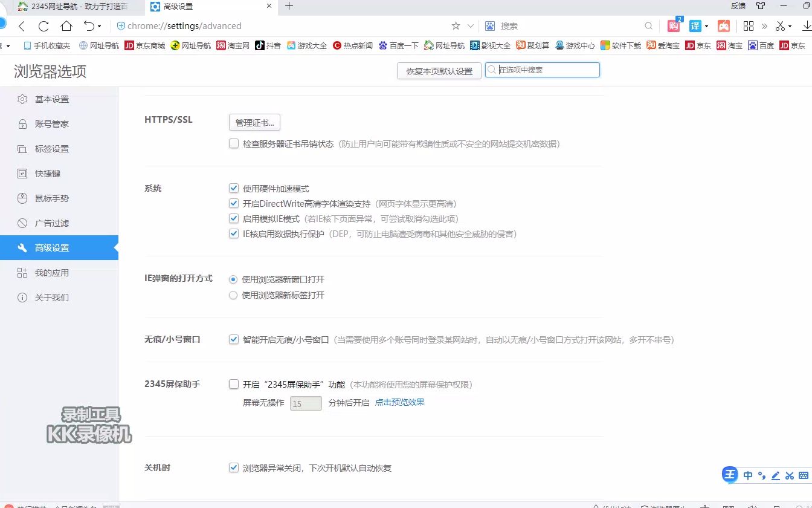812x508 pixels.
Task: Go to the home page icon
Action: 66,26
